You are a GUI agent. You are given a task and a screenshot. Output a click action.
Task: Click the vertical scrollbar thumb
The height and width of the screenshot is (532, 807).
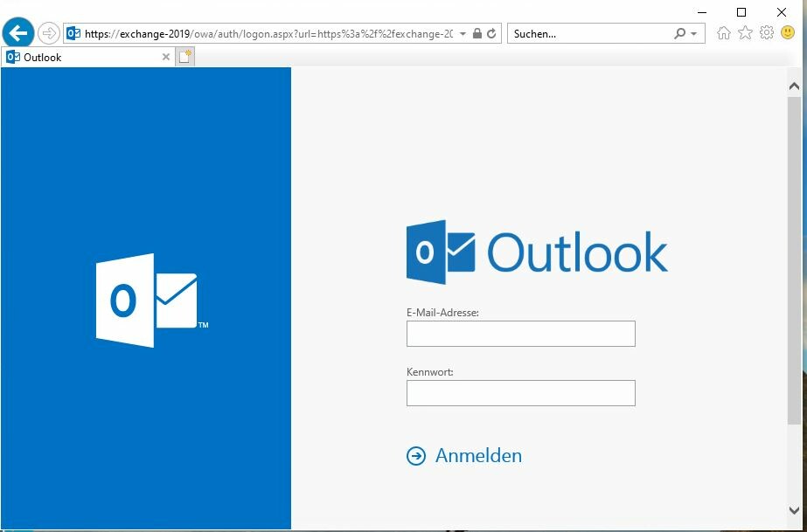(794, 259)
